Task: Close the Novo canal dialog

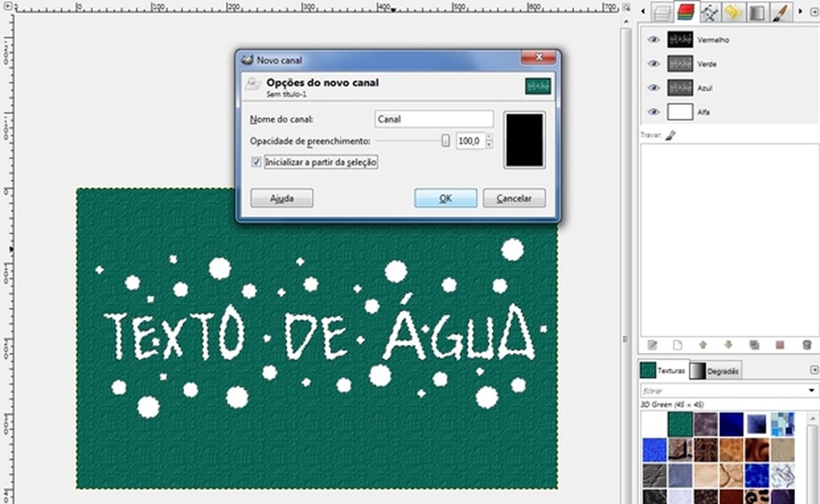Action: coord(538,57)
